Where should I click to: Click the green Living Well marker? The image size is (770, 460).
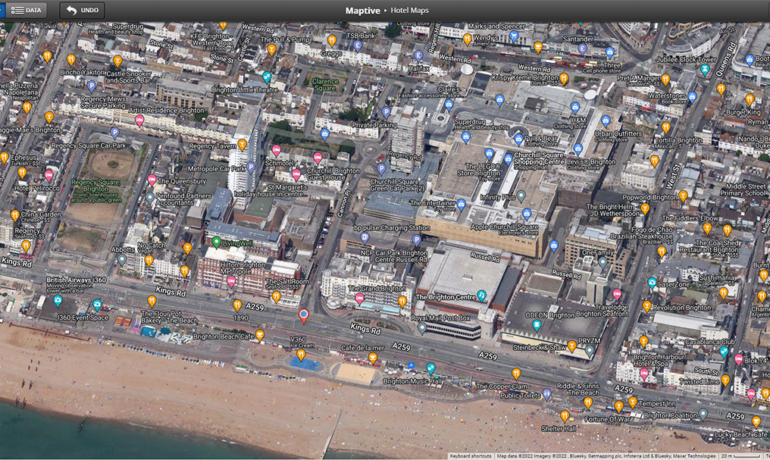point(216,241)
